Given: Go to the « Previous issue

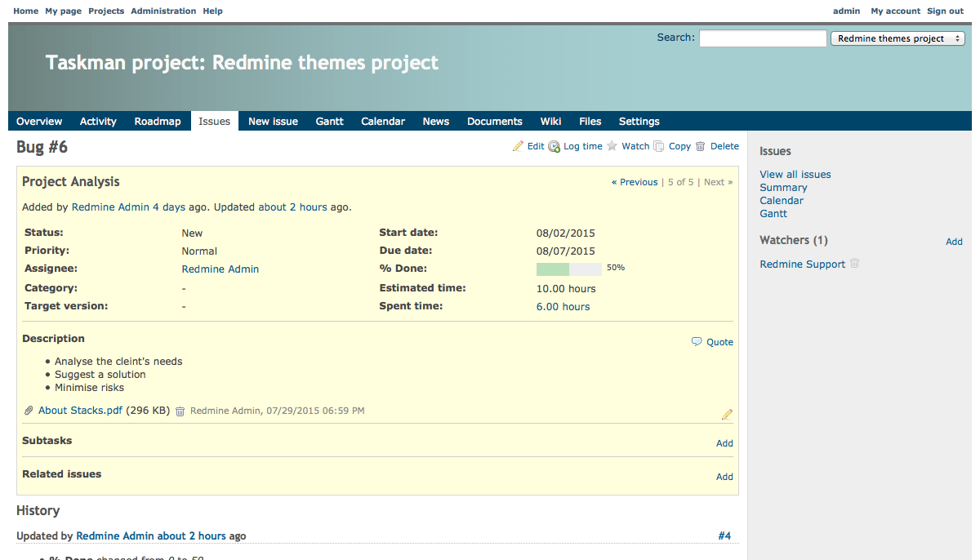Looking at the screenshot, I should [x=635, y=182].
